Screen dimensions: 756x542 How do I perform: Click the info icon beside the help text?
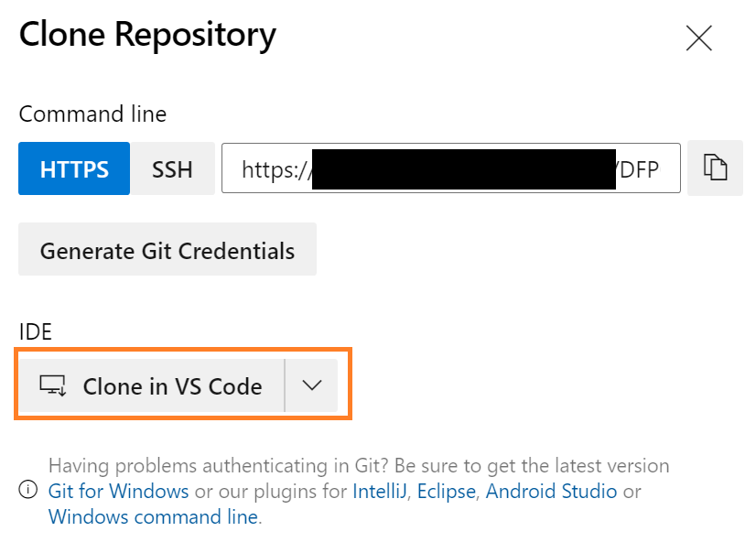point(28,490)
